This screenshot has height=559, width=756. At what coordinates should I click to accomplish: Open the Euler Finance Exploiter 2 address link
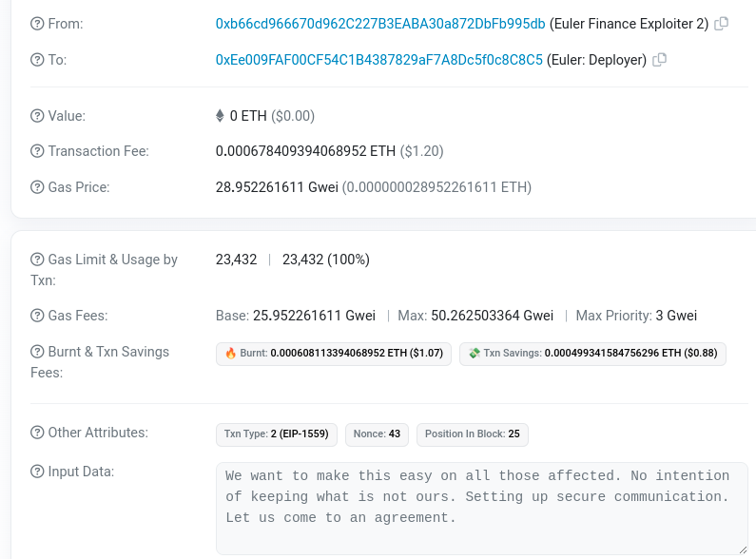[380, 24]
